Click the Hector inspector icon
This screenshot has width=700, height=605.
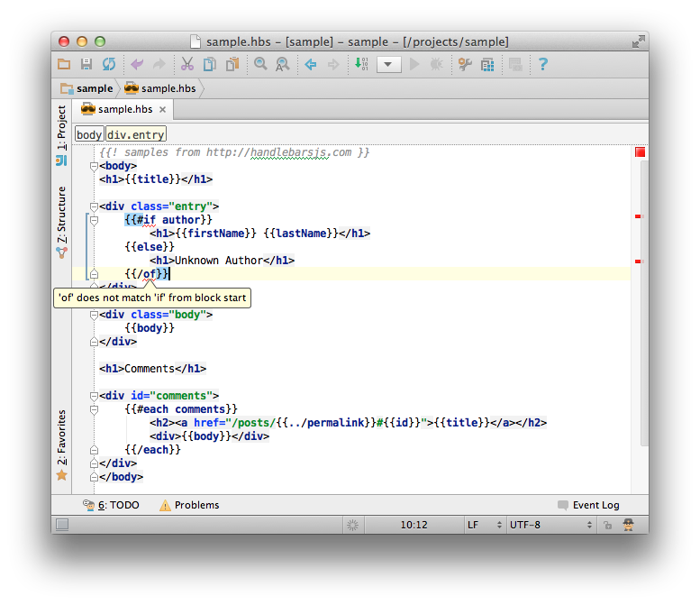point(629,525)
